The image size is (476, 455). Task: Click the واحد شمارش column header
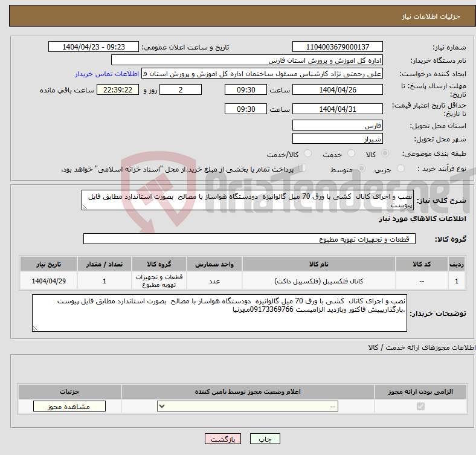click(x=214, y=264)
